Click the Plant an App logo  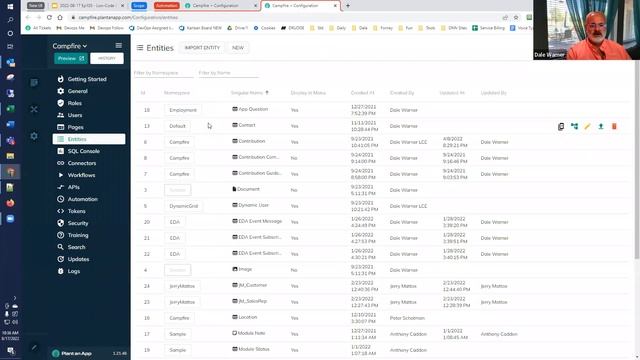click(72, 353)
